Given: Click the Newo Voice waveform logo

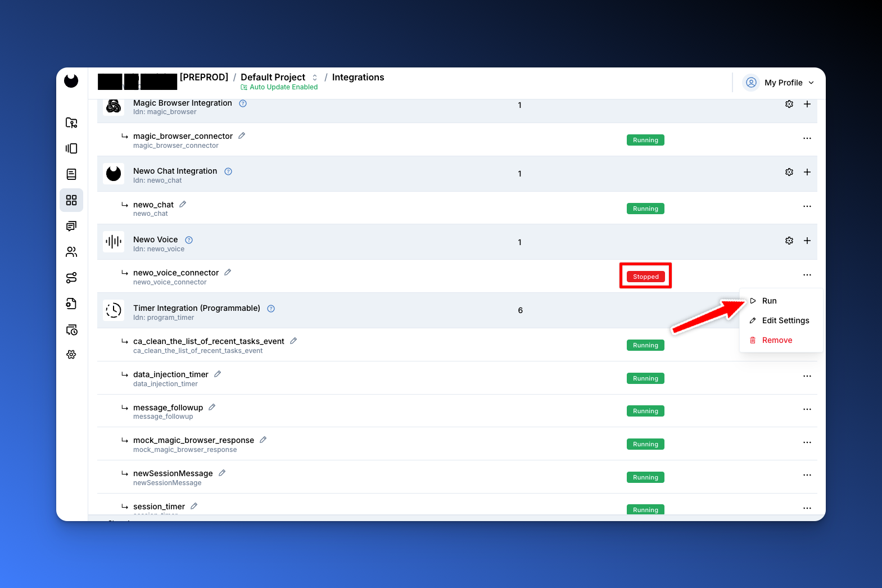Looking at the screenshot, I should pyautogui.click(x=114, y=242).
